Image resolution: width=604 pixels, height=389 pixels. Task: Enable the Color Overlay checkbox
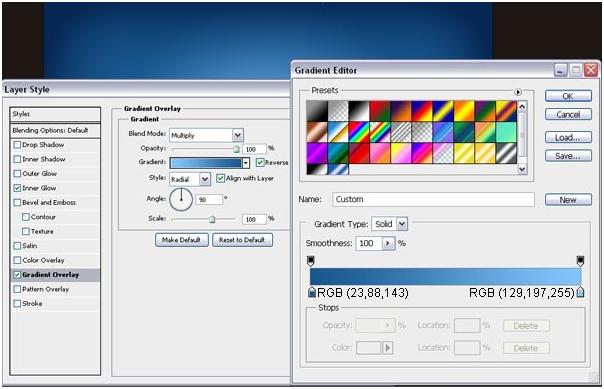(x=17, y=260)
